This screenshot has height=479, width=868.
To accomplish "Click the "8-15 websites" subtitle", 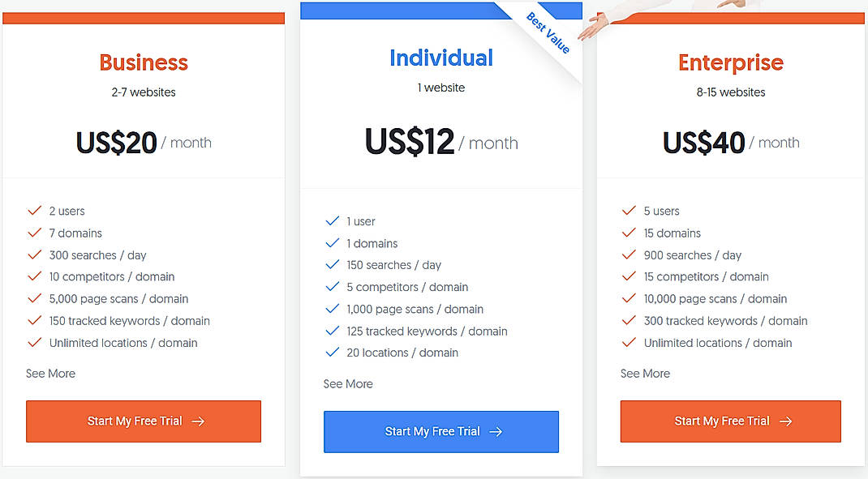I will coord(730,92).
